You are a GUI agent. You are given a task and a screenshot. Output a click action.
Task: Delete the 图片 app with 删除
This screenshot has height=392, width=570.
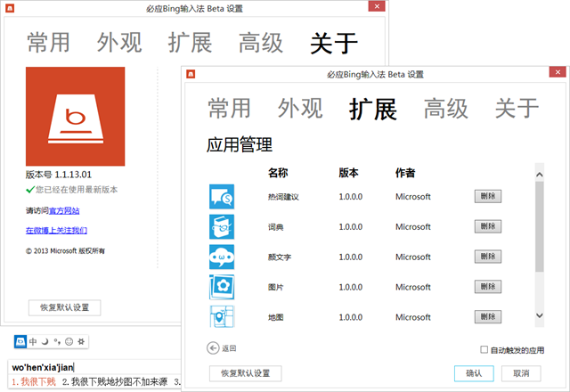tap(488, 287)
